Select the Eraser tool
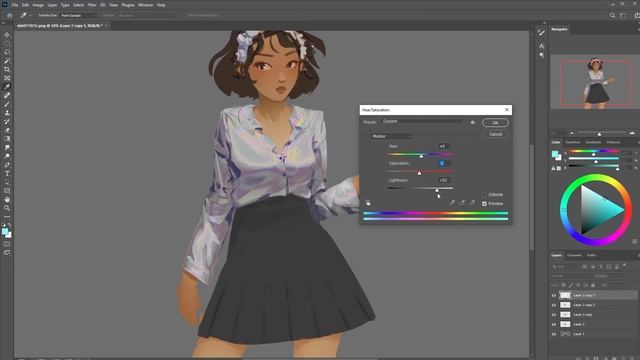 [7, 130]
